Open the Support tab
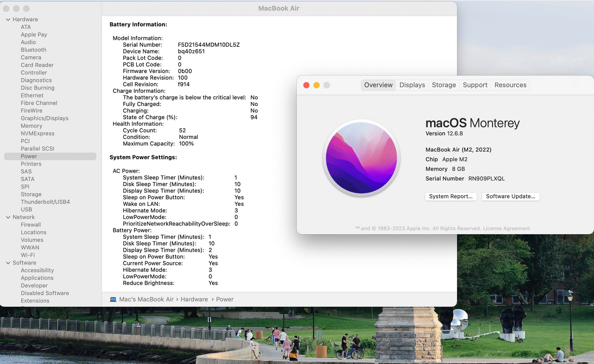 (475, 85)
